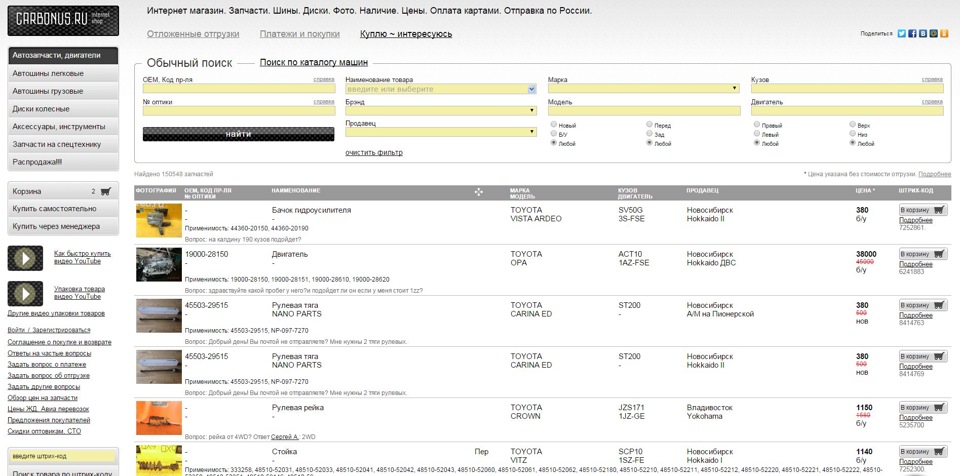This screenshot has height=476, width=960.
Task: Select Любой under Новый/Б/У condition
Action: click(554, 143)
